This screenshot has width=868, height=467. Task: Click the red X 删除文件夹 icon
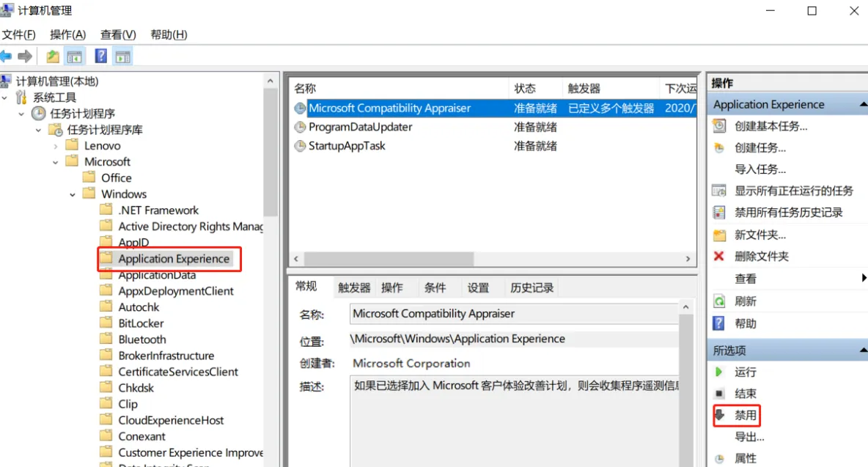(x=719, y=256)
